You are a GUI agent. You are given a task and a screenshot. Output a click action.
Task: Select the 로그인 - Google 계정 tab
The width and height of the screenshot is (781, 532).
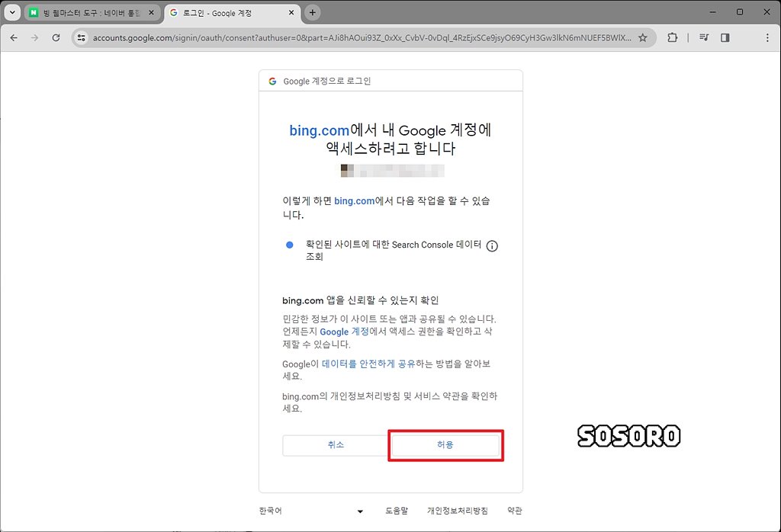(x=232, y=13)
